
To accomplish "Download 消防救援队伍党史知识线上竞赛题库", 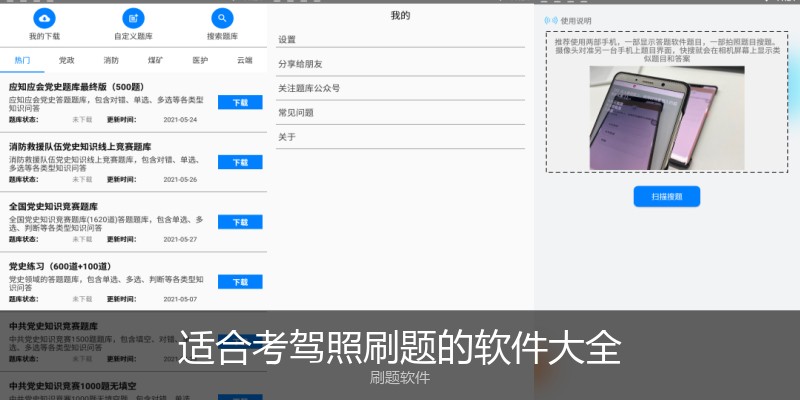I will pos(240,162).
